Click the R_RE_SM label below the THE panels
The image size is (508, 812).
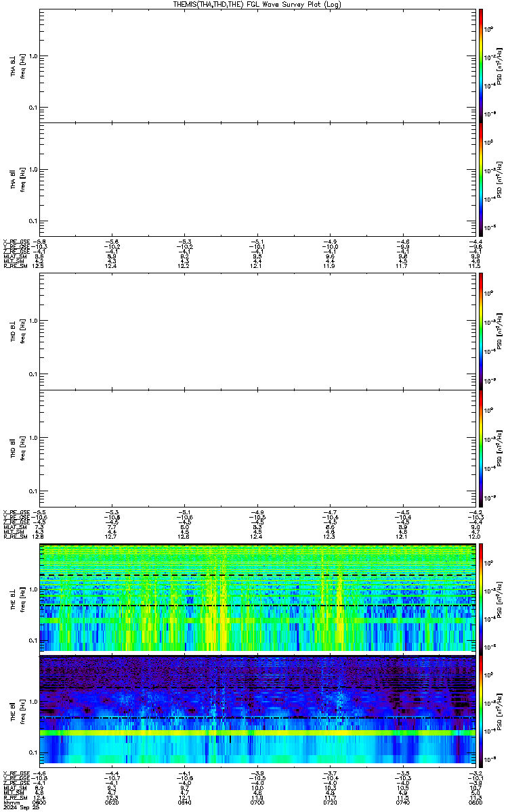click(14, 797)
